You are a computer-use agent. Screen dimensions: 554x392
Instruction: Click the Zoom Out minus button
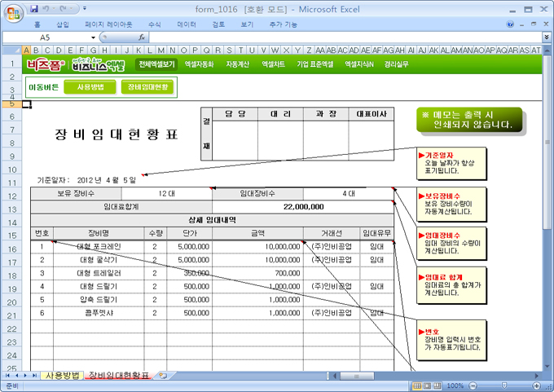coord(473,385)
